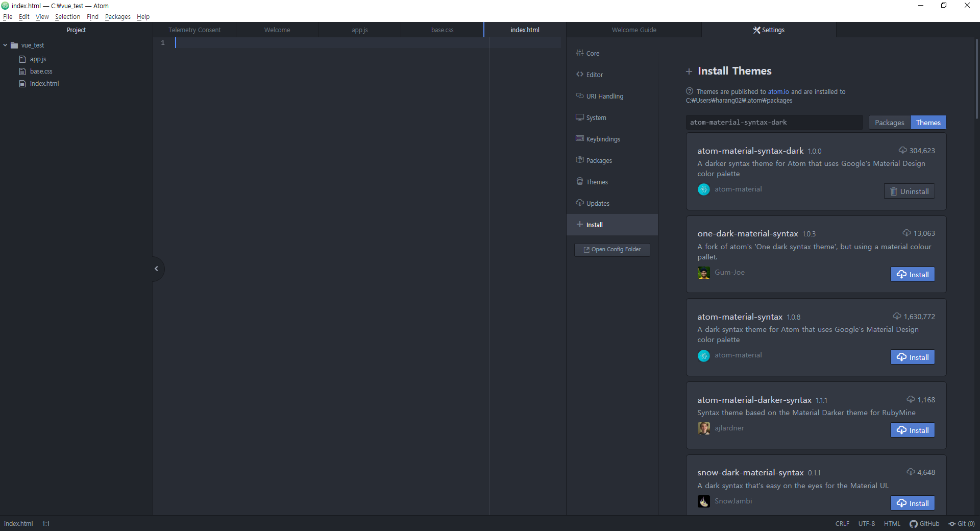
Task: Open Packages settings section
Action: (612, 160)
